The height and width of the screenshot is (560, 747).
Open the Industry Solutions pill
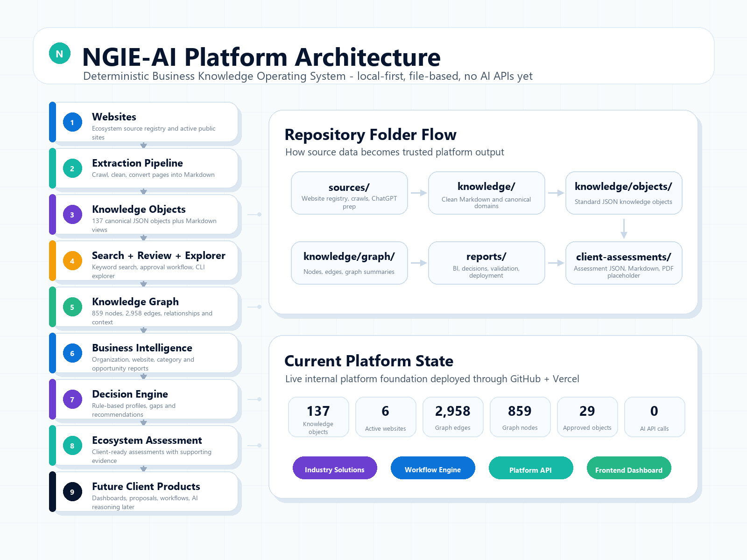(335, 468)
